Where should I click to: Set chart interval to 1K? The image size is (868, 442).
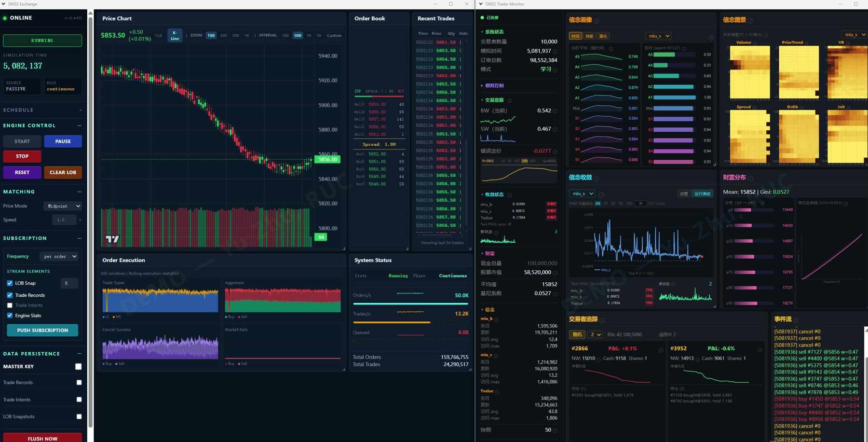pos(309,36)
